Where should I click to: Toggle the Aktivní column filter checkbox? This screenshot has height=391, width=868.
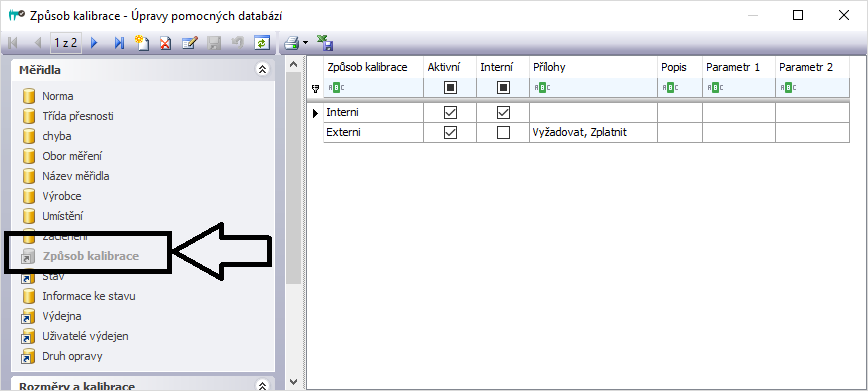[x=451, y=88]
